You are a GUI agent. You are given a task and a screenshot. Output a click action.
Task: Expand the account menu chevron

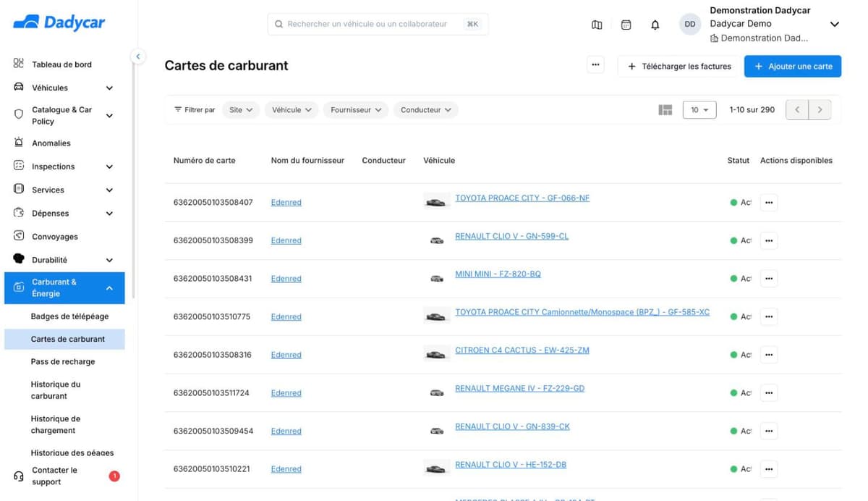click(834, 25)
